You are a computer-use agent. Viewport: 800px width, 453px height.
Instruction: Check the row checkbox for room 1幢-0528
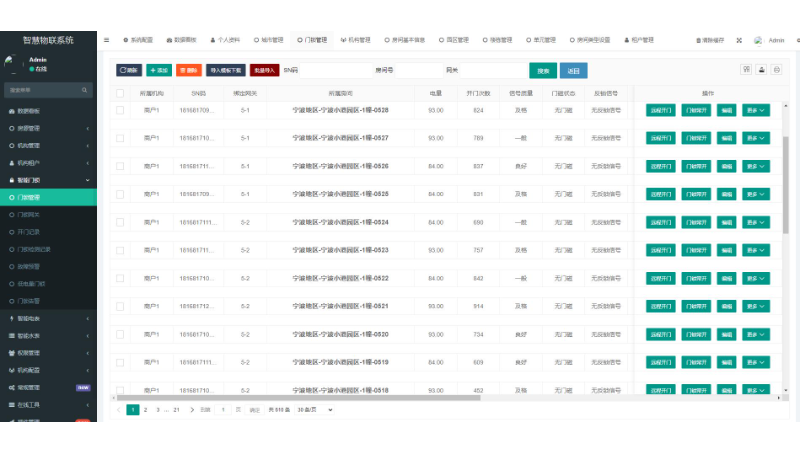[120, 110]
